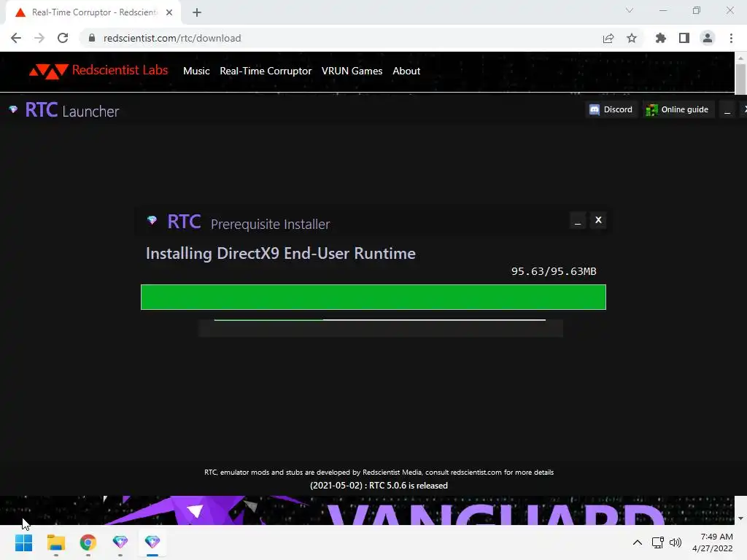Image resolution: width=747 pixels, height=560 pixels.
Task: Click the 95.63/95.63MB size text
Action: (554, 271)
